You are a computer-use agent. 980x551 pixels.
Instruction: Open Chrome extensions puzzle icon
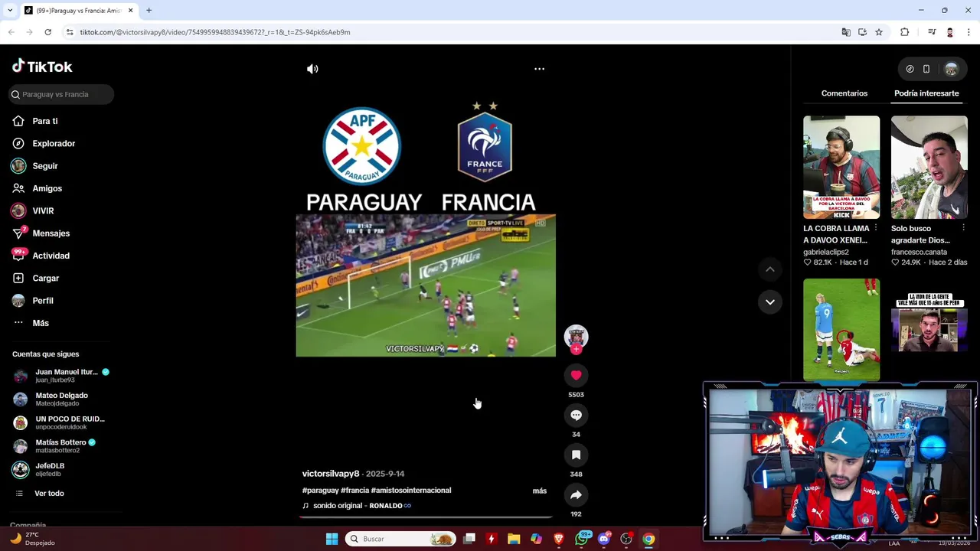(904, 32)
